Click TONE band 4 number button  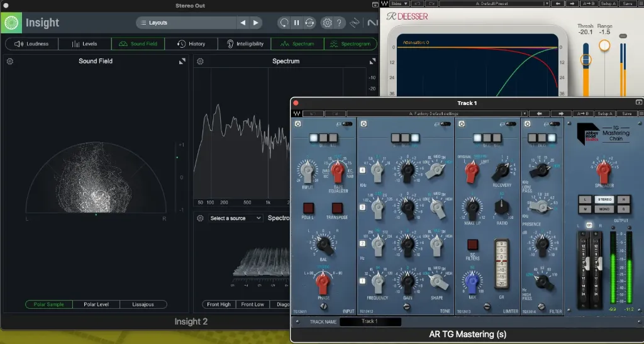coord(363,170)
